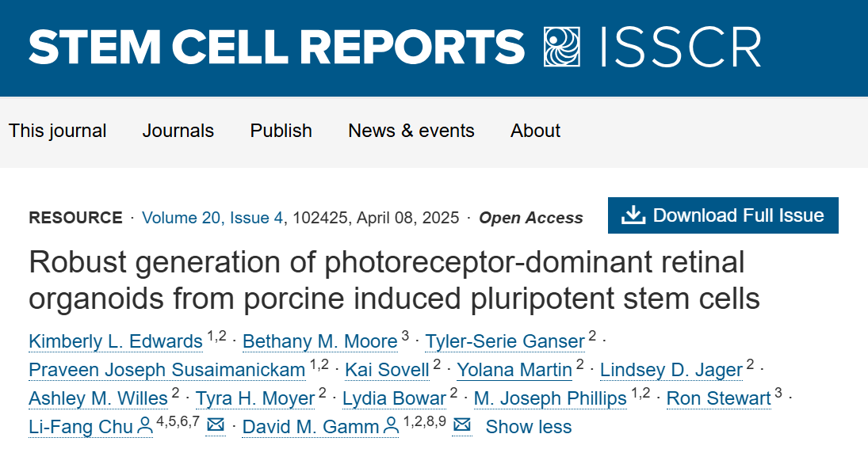Open the Journals dropdown menu
Image resolution: width=868 pixels, height=453 pixels.
click(x=178, y=131)
